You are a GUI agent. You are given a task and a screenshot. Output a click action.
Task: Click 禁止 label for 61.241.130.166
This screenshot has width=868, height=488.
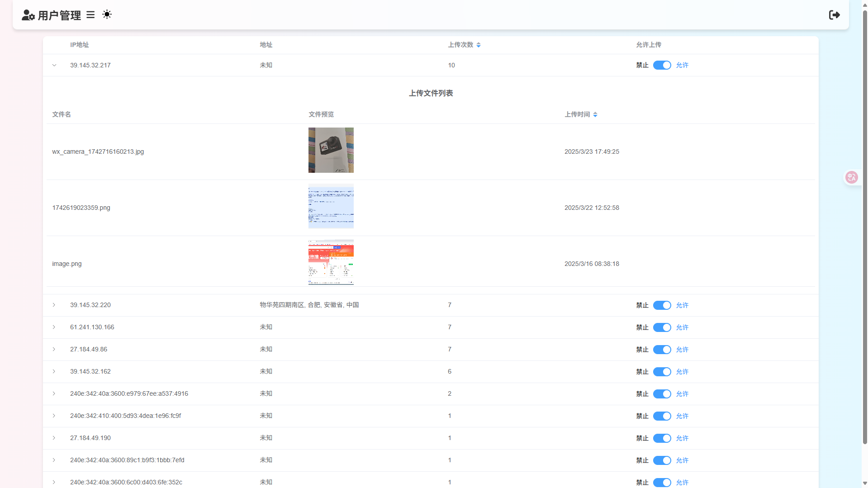[x=642, y=327]
